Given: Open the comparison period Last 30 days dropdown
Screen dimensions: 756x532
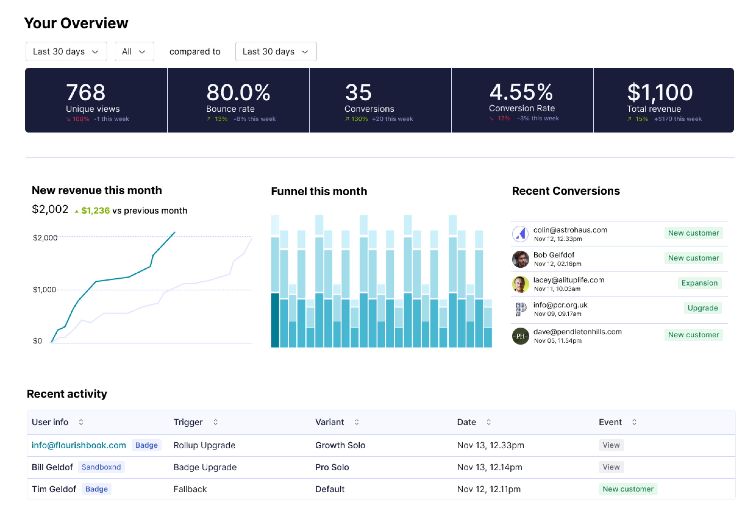Looking at the screenshot, I should pyautogui.click(x=276, y=52).
